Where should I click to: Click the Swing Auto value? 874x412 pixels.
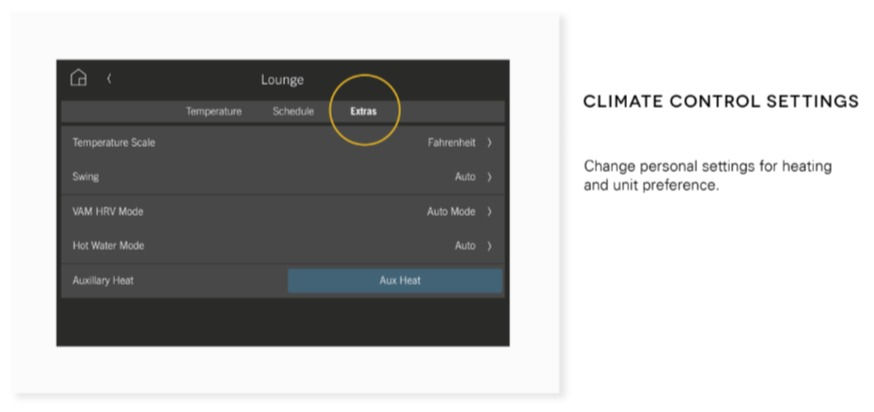point(465,177)
